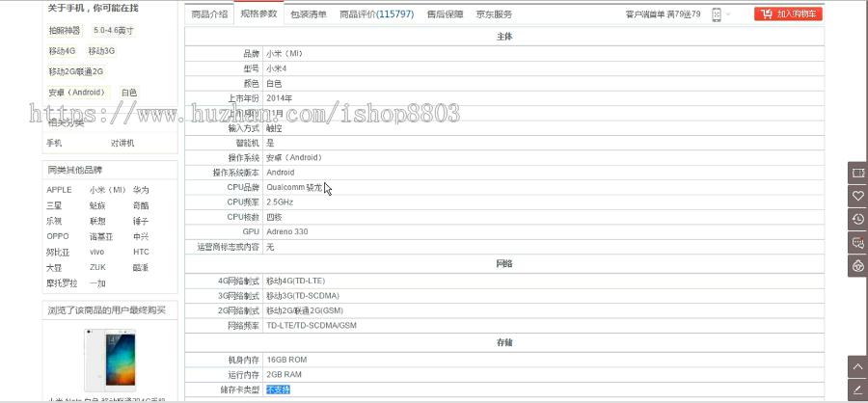Open the 锤子 brand link
This screenshot has width=868, height=403.
(141, 221)
